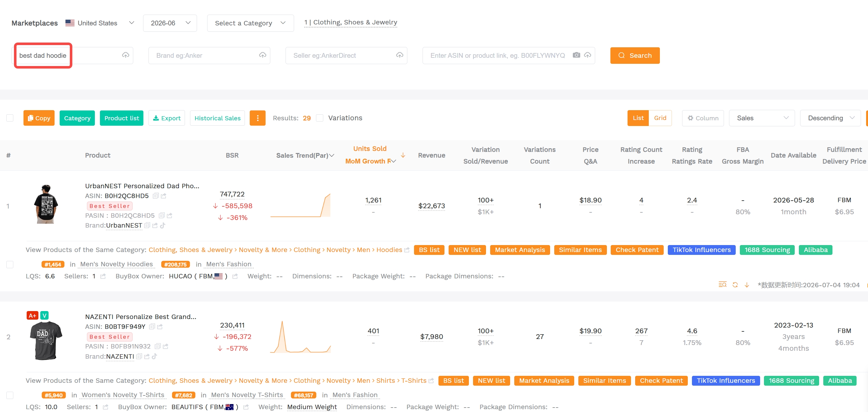
Task: Click the teal Category button
Action: click(x=77, y=118)
